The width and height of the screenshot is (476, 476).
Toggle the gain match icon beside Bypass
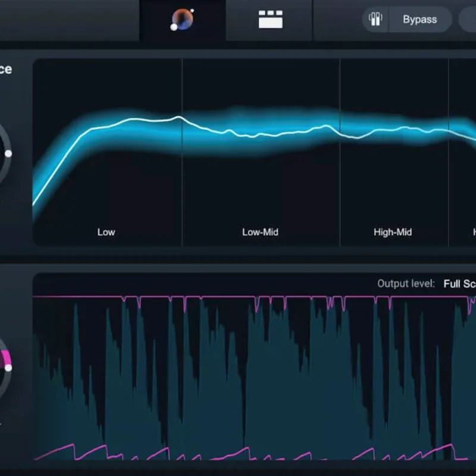click(375, 20)
